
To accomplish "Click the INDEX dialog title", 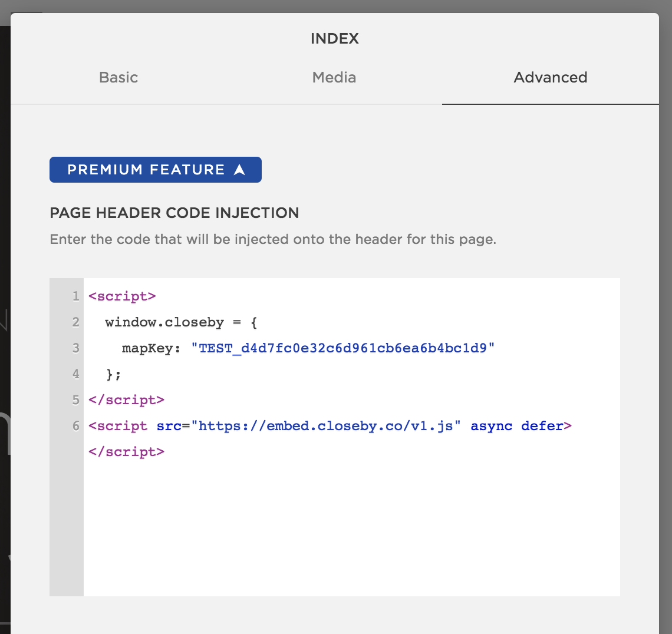I will point(335,38).
